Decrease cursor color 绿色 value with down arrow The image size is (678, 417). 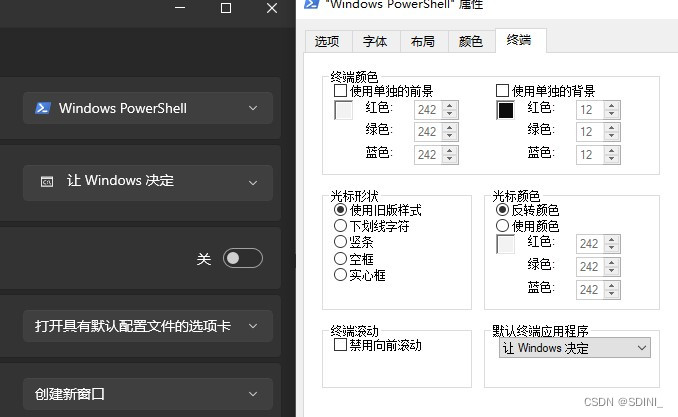[x=611, y=271]
